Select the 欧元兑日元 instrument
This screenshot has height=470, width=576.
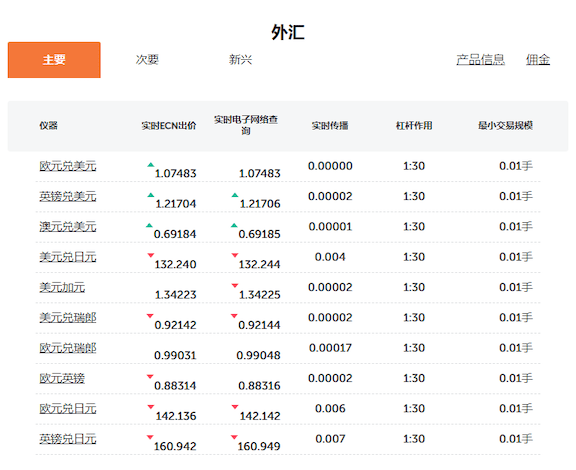[68, 409]
